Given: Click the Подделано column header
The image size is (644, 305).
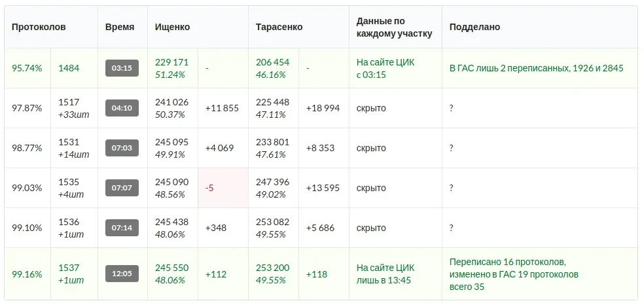Looking at the screenshot, I should (x=474, y=27).
